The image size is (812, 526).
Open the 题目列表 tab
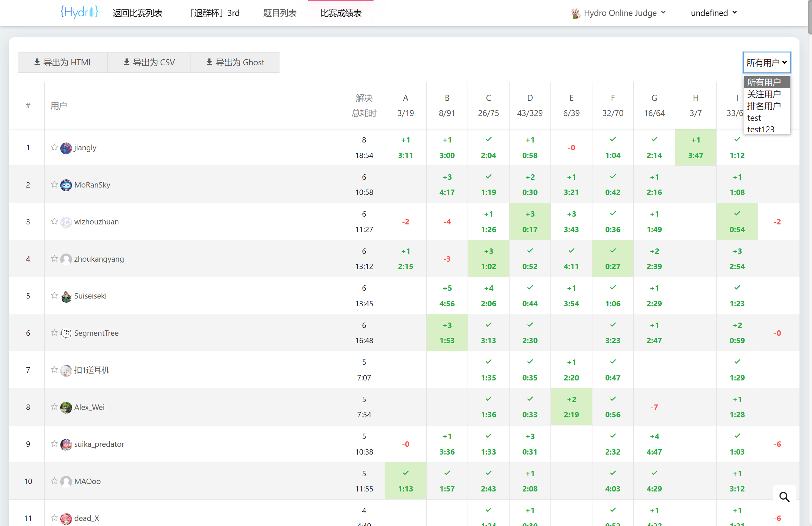(280, 13)
